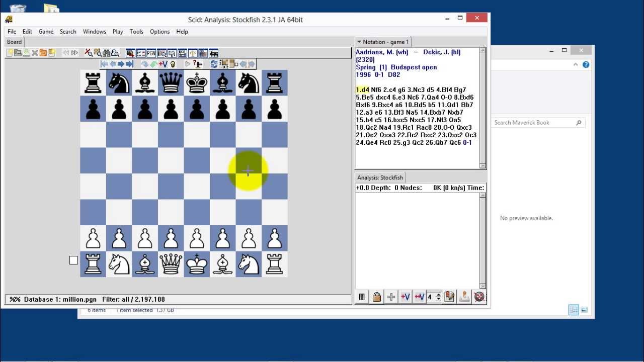Click the Close database X icon
644x362 pixels.
[x=35, y=53]
